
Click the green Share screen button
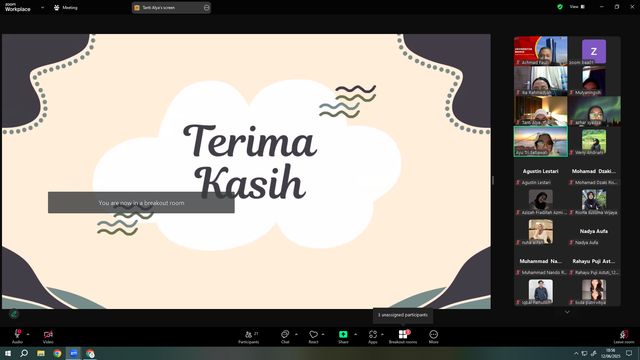(x=343, y=337)
